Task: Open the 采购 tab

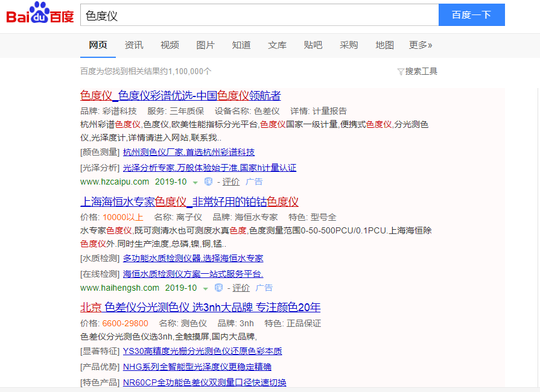Action: click(x=349, y=45)
